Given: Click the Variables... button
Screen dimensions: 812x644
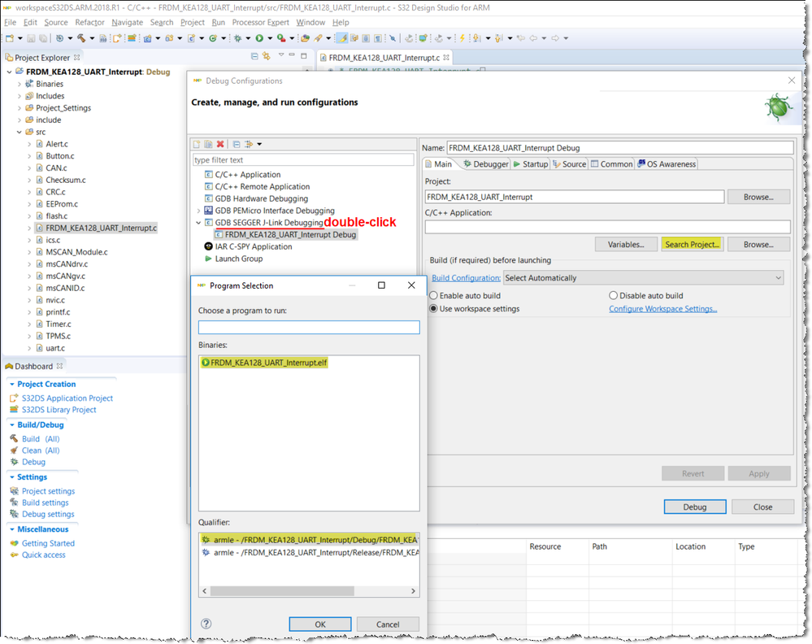Looking at the screenshot, I should (x=626, y=245).
